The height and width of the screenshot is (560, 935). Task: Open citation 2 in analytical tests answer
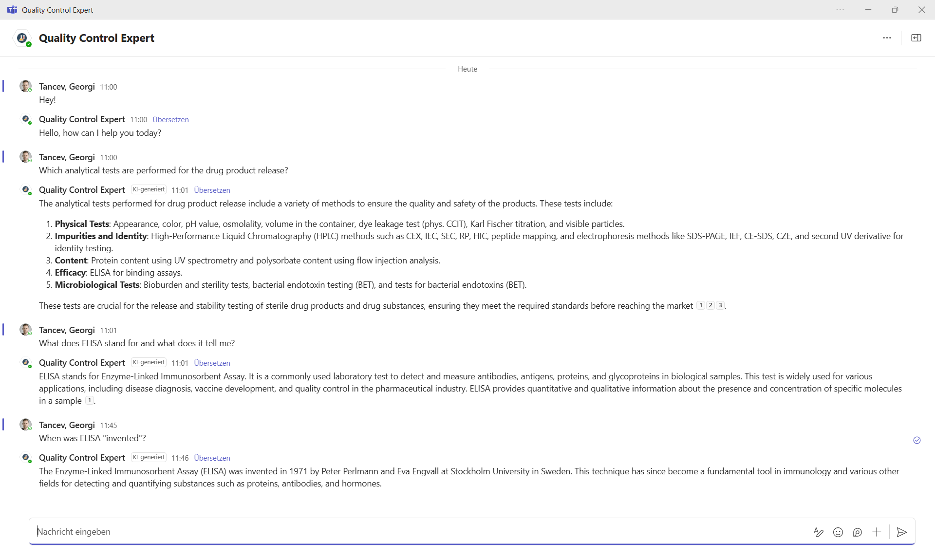711,305
